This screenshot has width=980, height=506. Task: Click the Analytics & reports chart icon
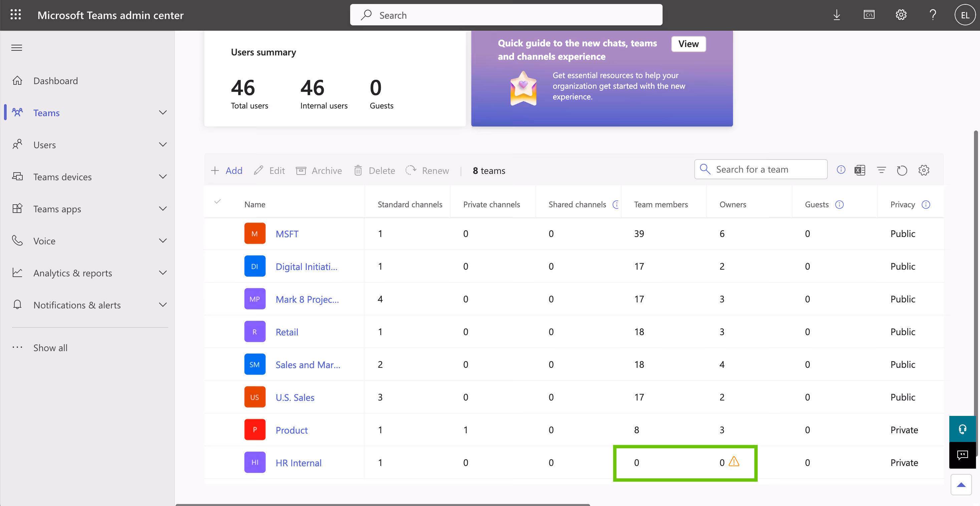(x=17, y=272)
